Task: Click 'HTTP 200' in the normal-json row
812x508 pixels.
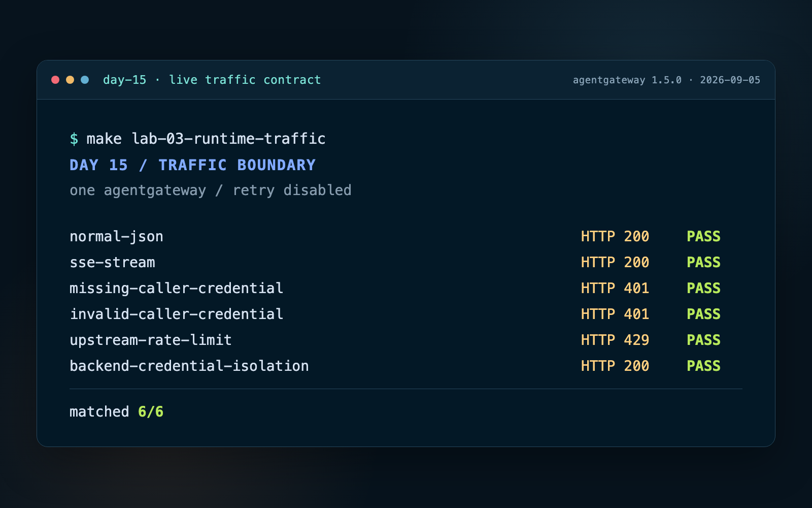Action: (x=615, y=237)
